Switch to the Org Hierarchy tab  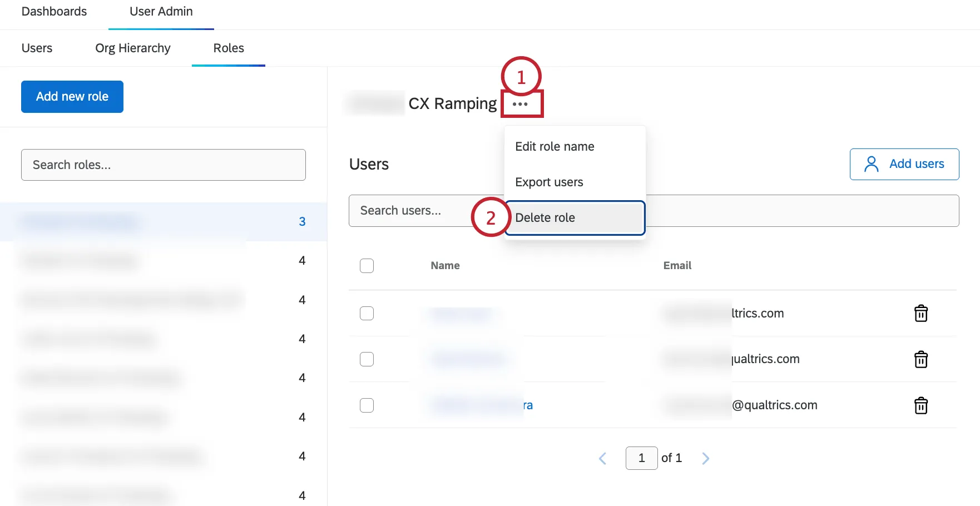(132, 48)
